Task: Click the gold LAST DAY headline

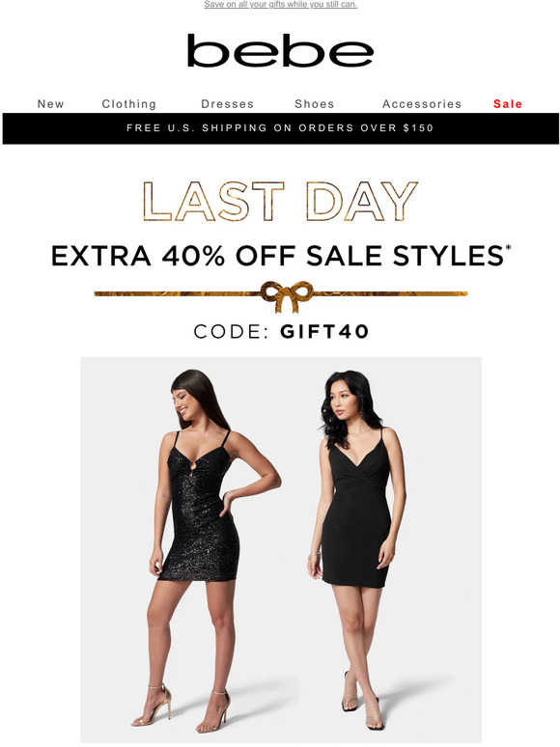Action: pyautogui.click(x=280, y=201)
